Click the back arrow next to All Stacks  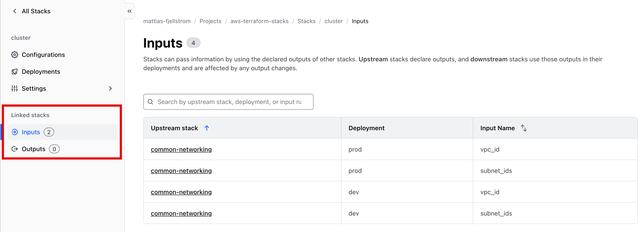(x=14, y=11)
